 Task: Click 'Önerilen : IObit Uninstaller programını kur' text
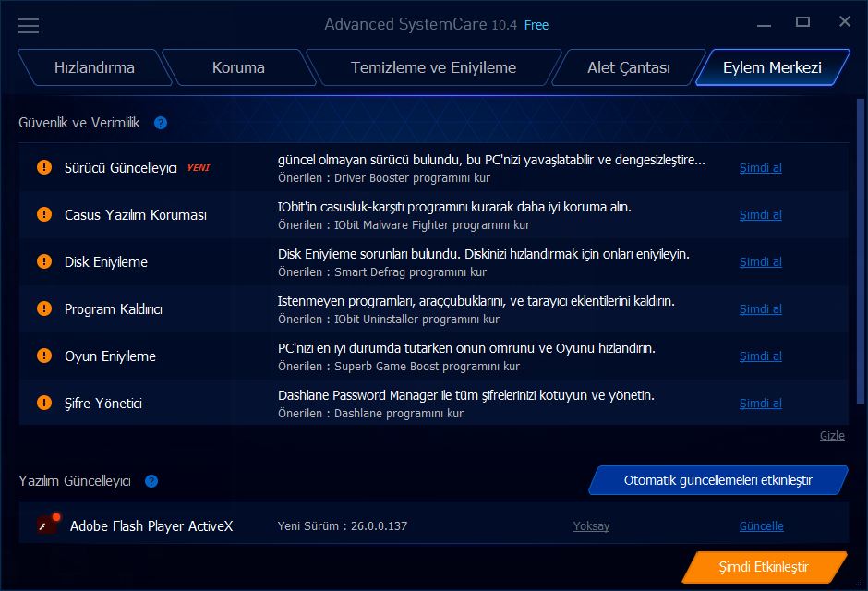tap(389, 319)
